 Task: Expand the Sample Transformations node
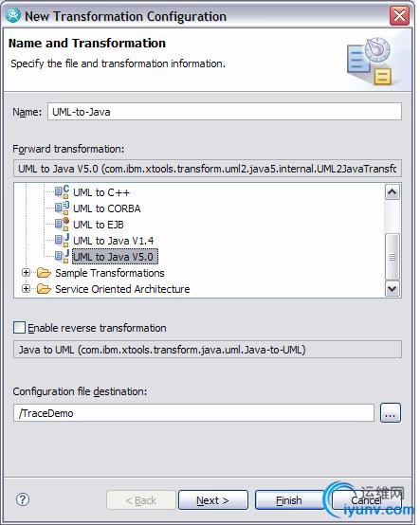[26, 273]
